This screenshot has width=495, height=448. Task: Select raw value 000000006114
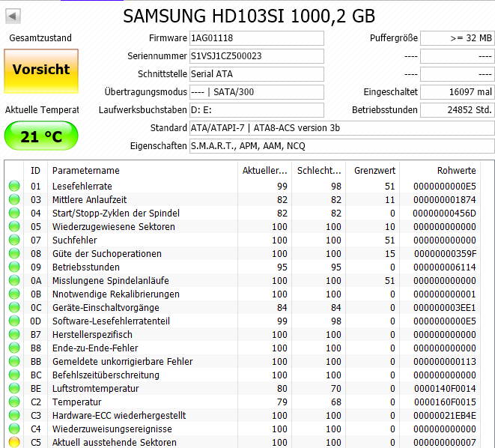coord(445,267)
